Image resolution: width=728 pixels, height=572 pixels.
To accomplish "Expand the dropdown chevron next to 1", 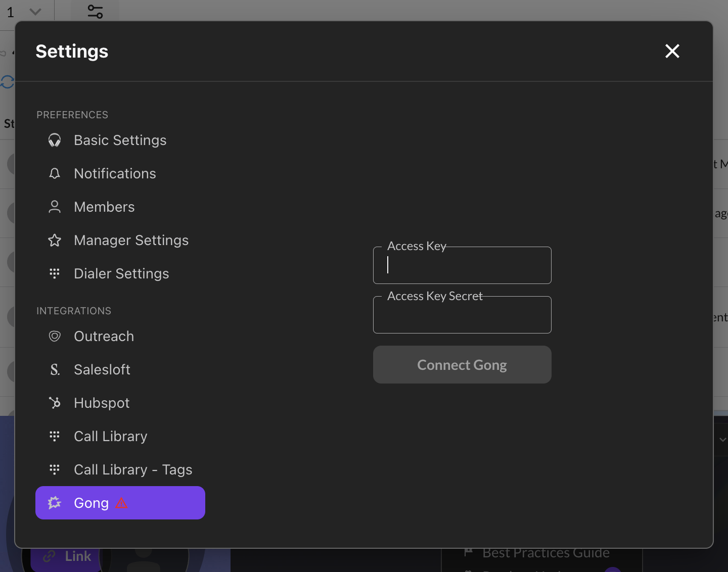I will click(x=35, y=11).
